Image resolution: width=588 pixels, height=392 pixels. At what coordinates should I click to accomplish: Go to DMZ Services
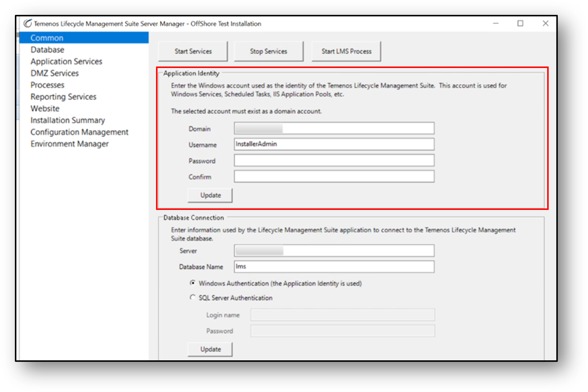(54, 73)
